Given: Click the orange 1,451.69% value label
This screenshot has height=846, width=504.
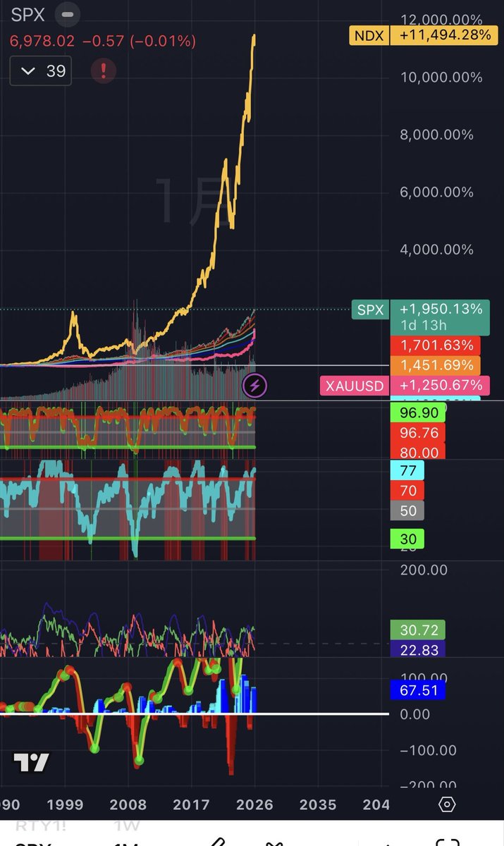Looking at the screenshot, I should [435, 365].
